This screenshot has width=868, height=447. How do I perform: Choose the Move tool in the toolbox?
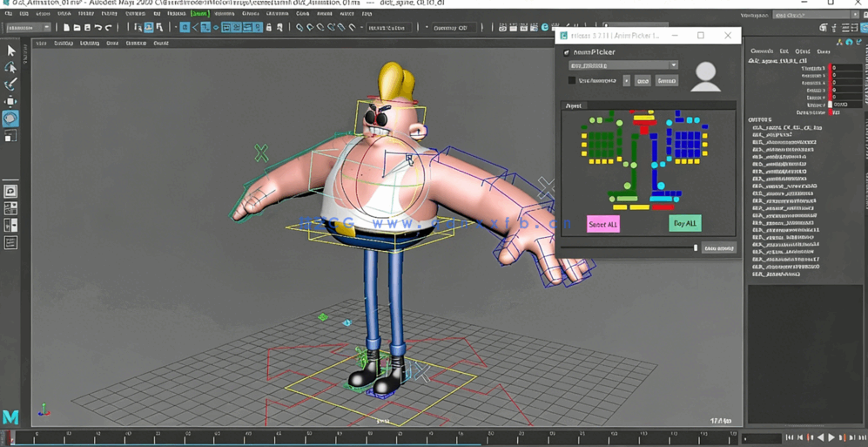10,101
